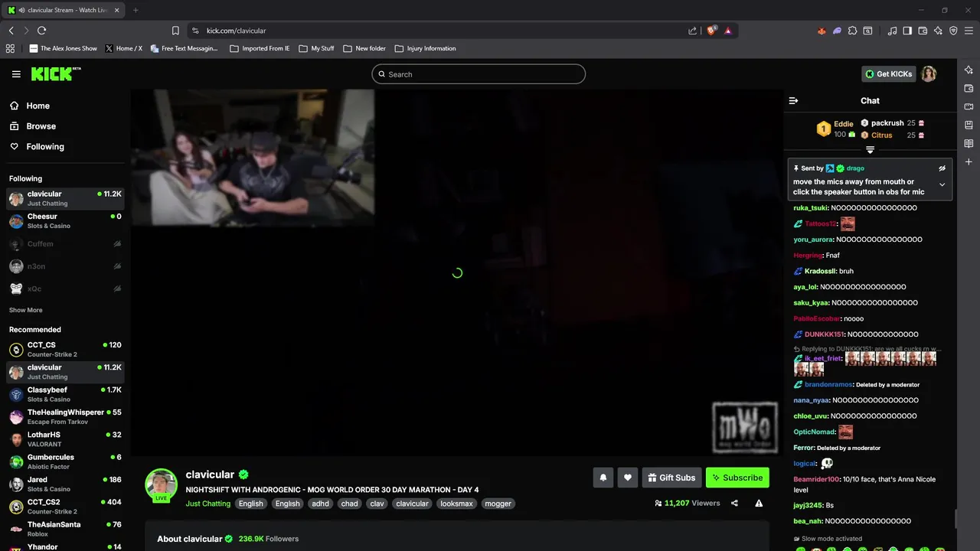Click the Gift Subs button
This screenshot has width=980, height=551.
(x=671, y=478)
